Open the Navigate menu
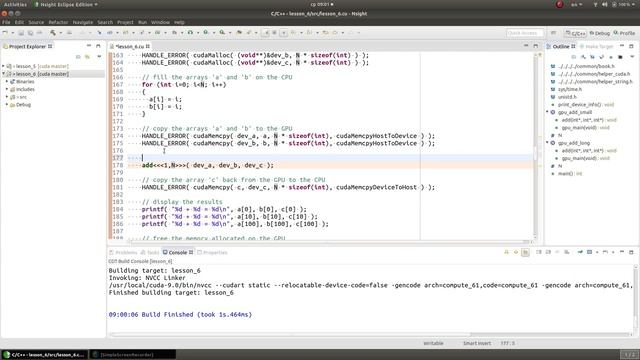Screen dimensions: 640x360 coord(82,22)
